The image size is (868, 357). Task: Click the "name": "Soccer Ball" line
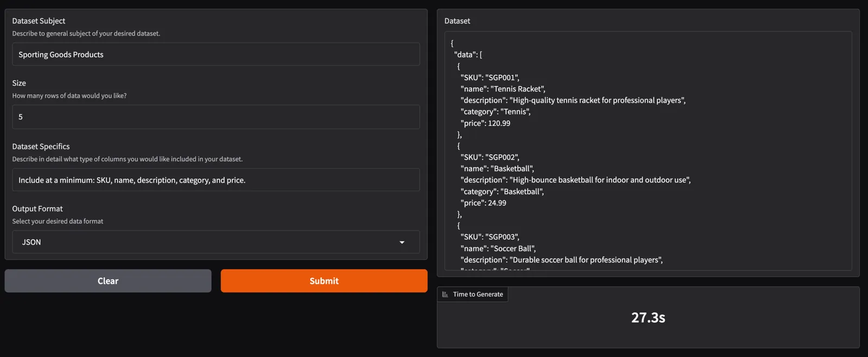(498, 248)
